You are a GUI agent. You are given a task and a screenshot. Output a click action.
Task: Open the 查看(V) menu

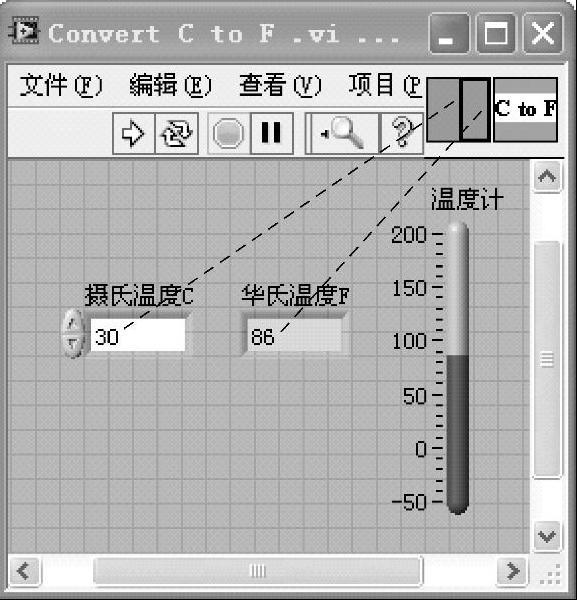coord(280,85)
